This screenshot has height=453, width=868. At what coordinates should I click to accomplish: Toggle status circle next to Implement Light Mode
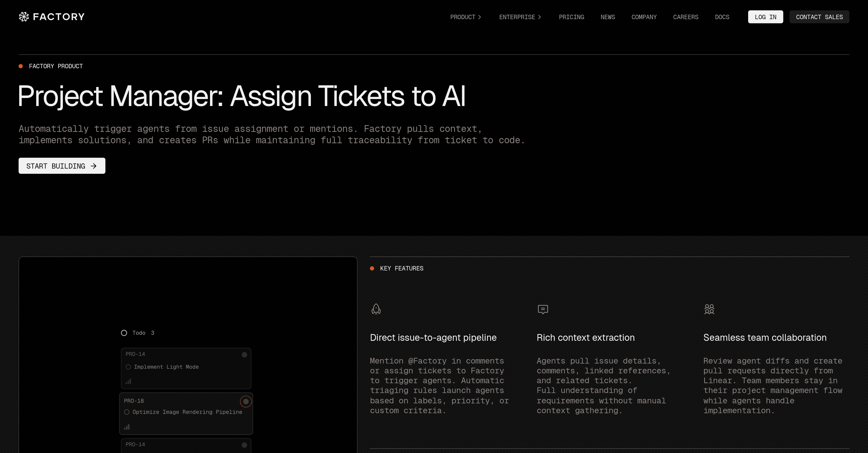128,367
